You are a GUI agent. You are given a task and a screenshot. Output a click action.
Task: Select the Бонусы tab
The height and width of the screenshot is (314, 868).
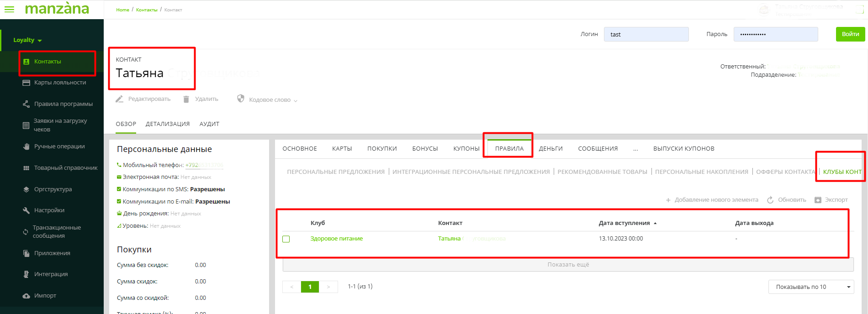(425, 149)
